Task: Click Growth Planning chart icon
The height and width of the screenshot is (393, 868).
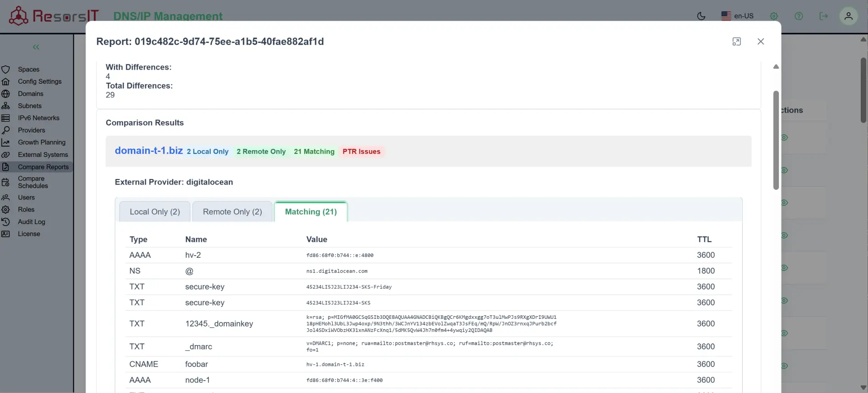Action: (x=5, y=142)
